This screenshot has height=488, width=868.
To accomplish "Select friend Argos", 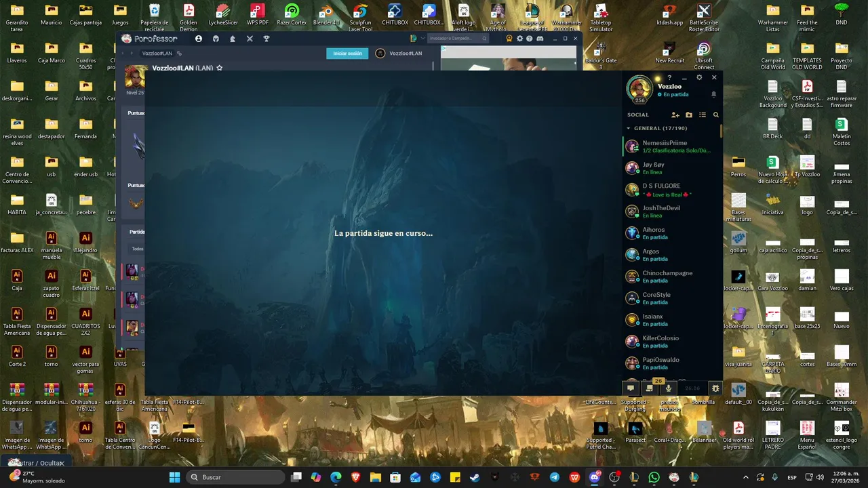I will click(x=671, y=255).
